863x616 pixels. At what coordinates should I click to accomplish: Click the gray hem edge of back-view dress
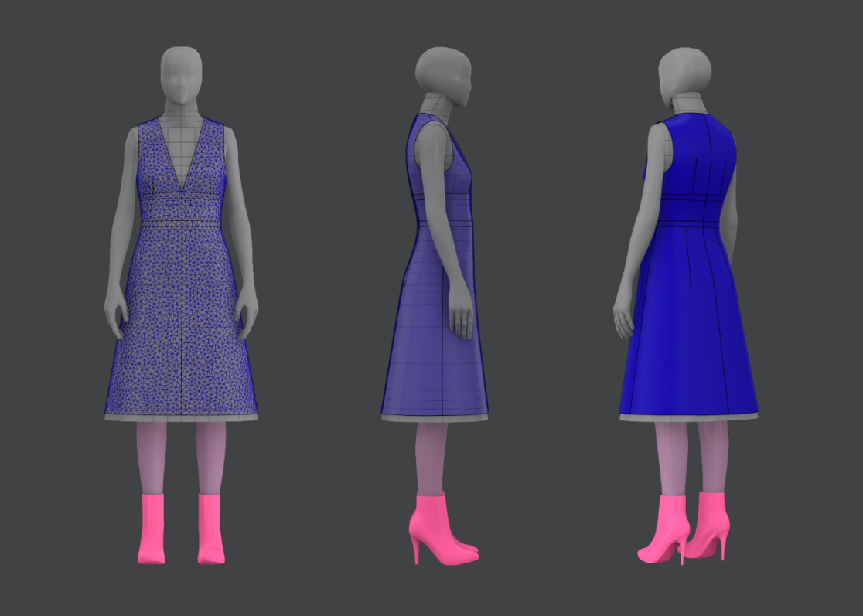(x=688, y=417)
